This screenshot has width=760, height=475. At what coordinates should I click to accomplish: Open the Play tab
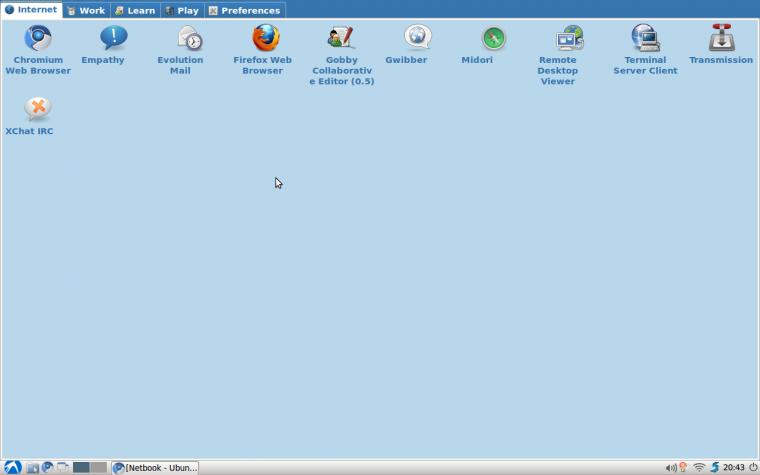click(181, 10)
